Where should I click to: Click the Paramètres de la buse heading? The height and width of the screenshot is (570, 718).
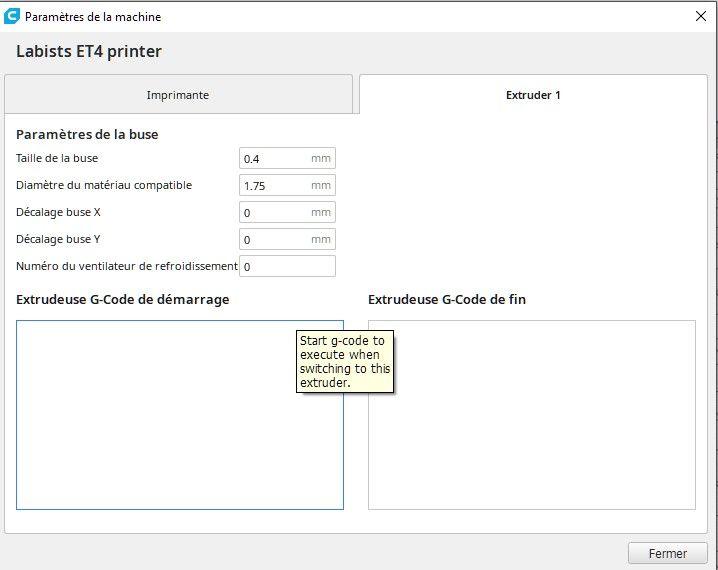[87, 134]
